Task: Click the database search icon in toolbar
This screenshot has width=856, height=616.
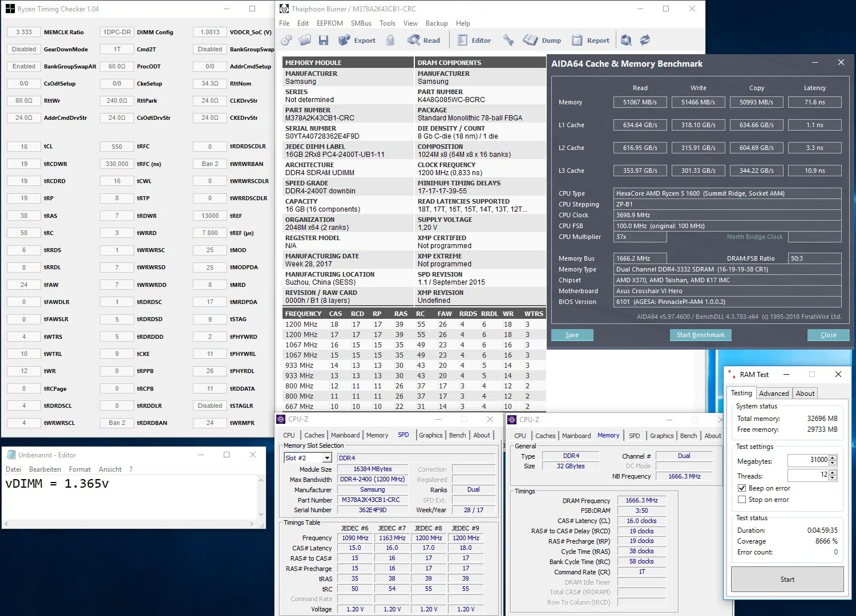Action: pos(626,40)
